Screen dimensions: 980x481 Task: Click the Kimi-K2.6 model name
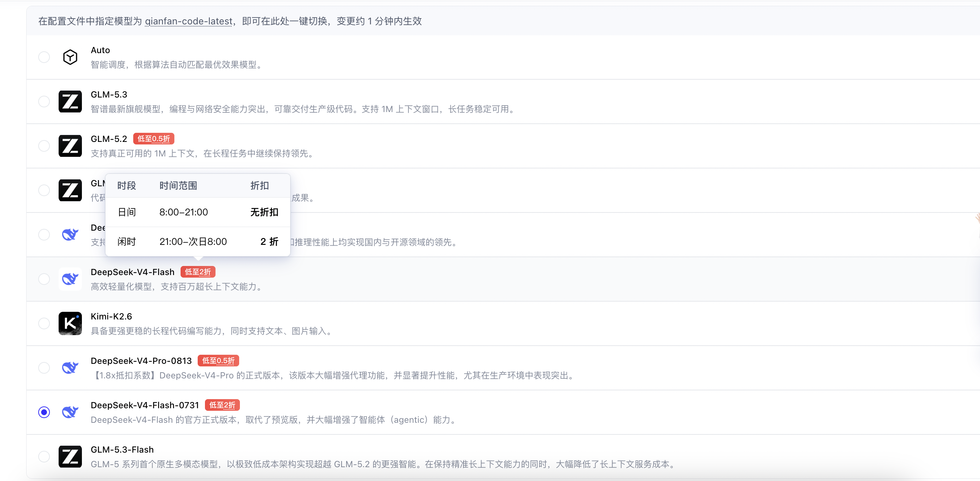[x=111, y=317]
